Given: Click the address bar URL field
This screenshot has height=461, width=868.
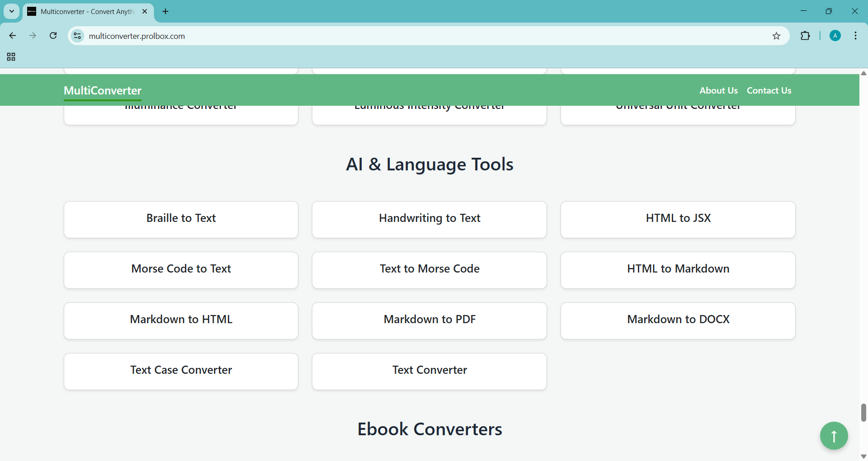Looking at the screenshot, I should (407, 36).
